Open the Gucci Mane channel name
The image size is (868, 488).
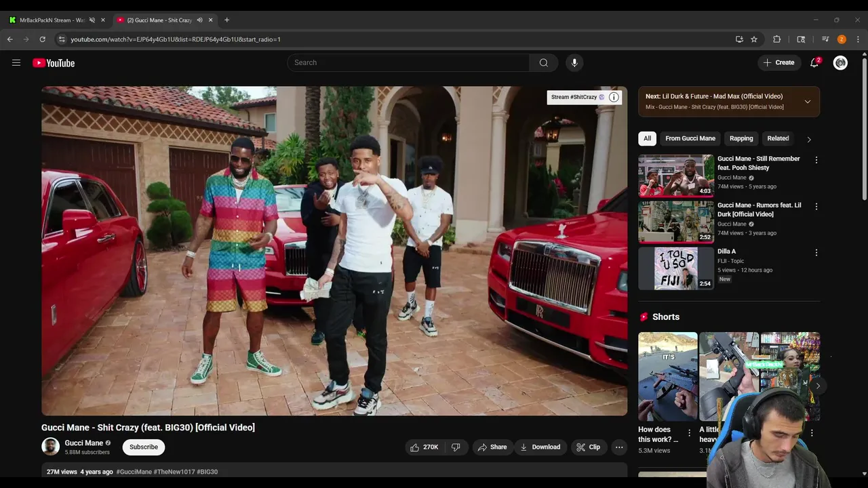pyautogui.click(x=84, y=443)
